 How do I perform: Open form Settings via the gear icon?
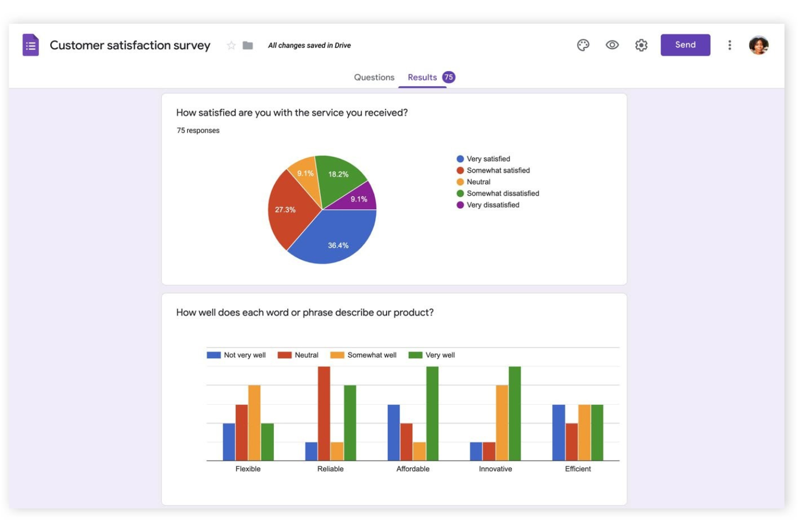pos(641,45)
